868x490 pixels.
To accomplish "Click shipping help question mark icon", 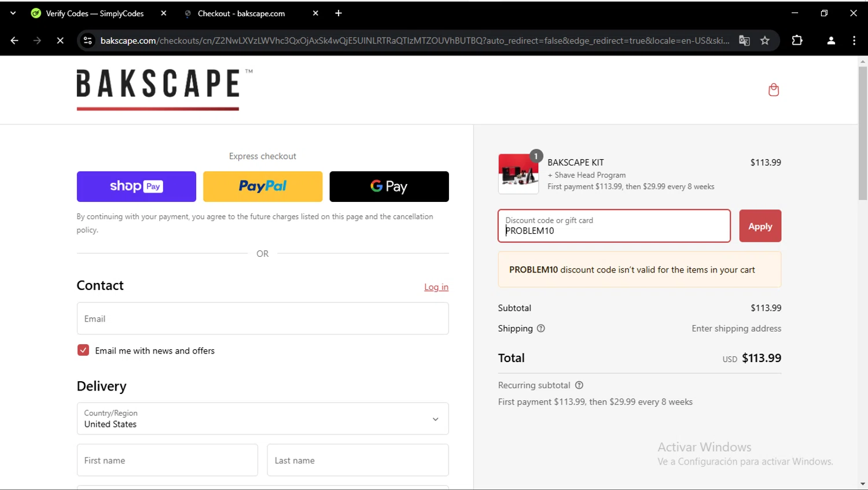I will click(541, 329).
